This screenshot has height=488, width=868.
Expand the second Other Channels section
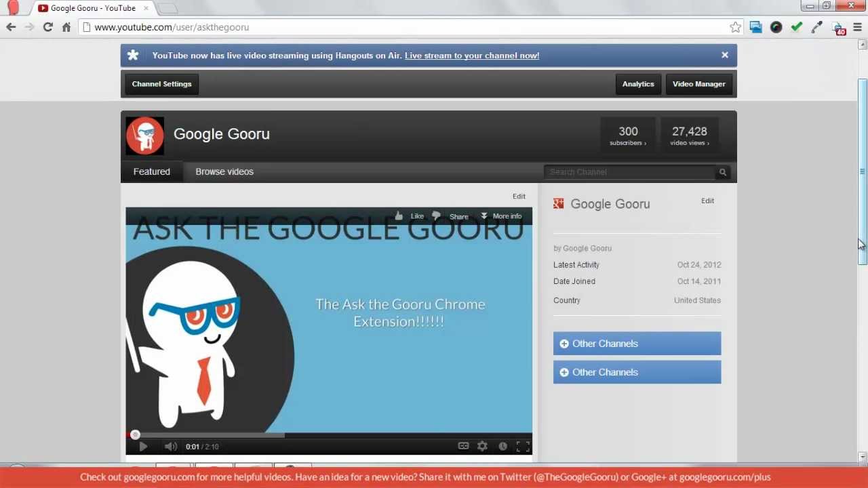pyautogui.click(x=637, y=372)
